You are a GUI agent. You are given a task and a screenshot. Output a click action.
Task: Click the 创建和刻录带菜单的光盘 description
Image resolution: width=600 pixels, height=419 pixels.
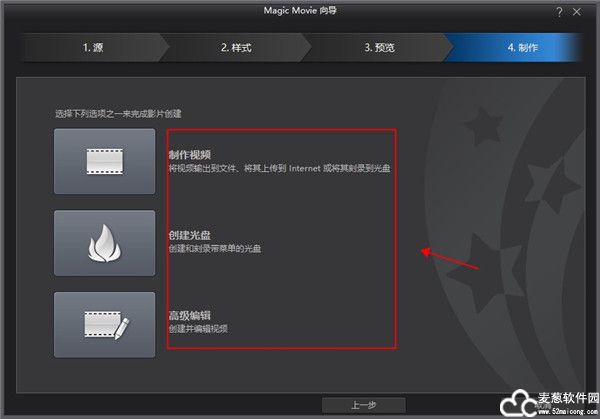pyautogui.click(x=215, y=249)
